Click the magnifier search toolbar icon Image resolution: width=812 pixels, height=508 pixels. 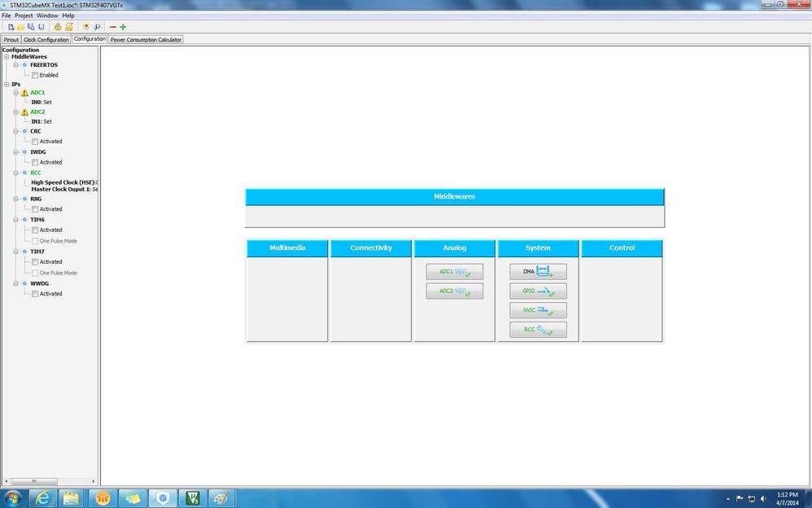pyautogui.click(x=96, y=27)
